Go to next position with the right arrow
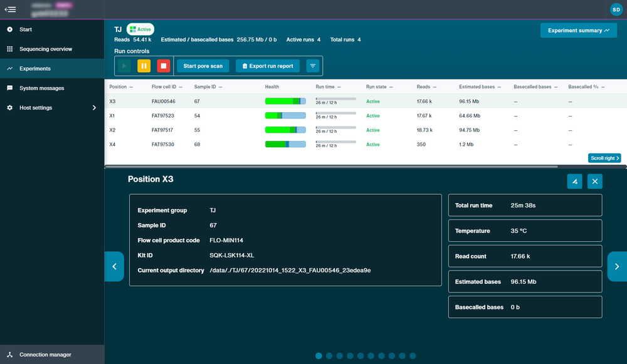This screenshot has width=627, height=364. click(617, 266)
